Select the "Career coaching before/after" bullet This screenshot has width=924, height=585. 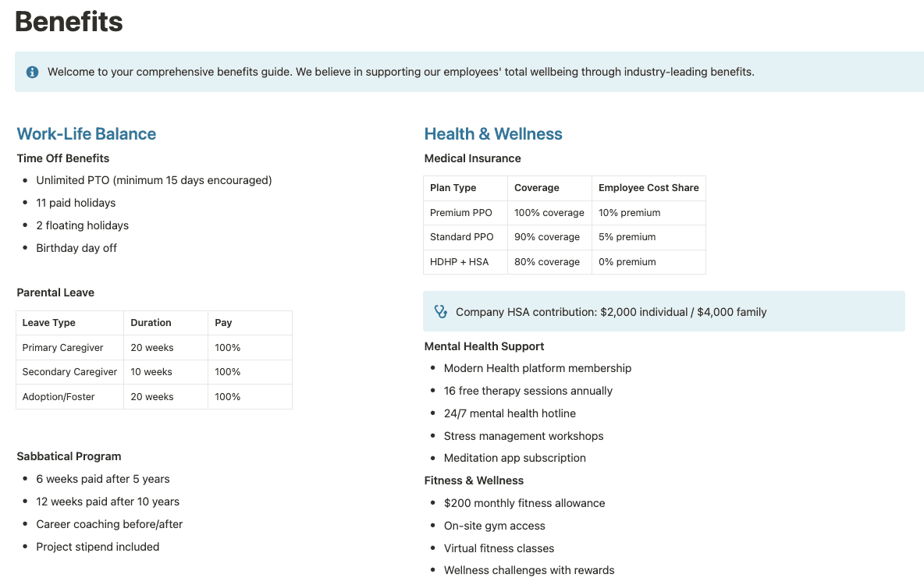109,524
